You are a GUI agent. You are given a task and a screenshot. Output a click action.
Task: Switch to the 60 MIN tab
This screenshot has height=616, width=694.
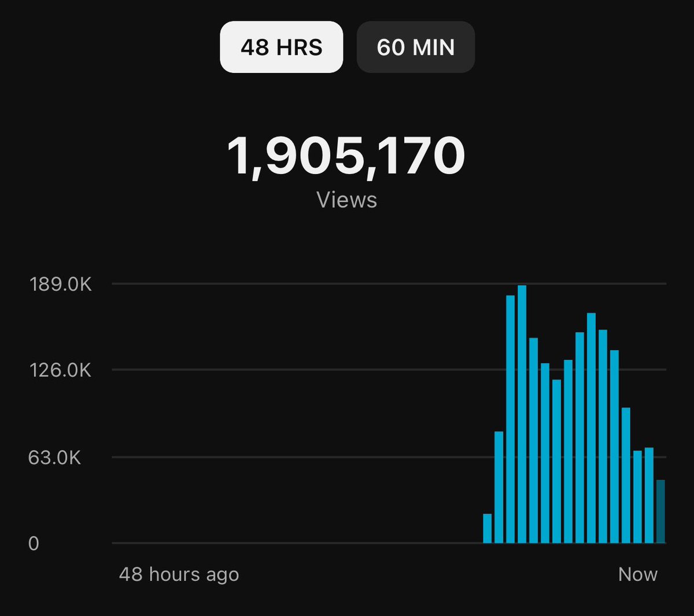416,47
